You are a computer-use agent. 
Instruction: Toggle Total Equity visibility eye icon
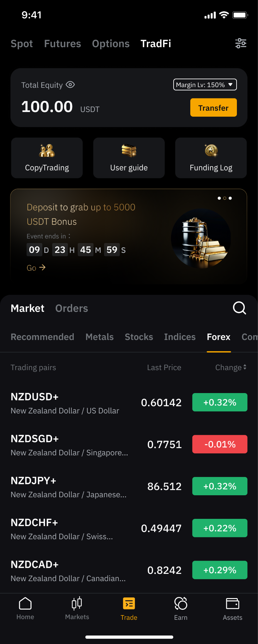pos(70,85)
